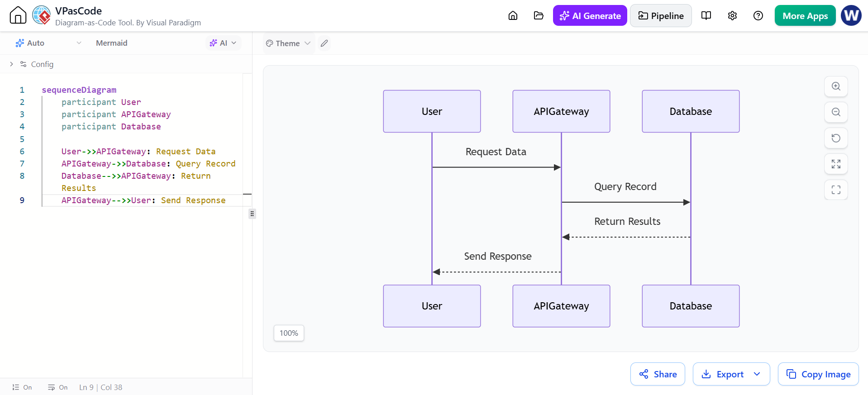Click the More Apps button
This screenshot has width=868, height=395.
point(805,16)
